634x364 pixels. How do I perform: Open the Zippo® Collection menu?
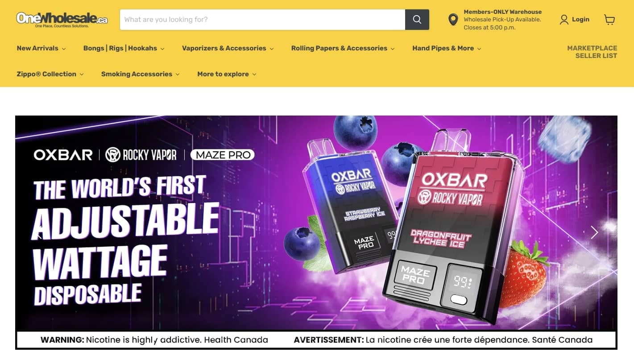pos(50,74)
